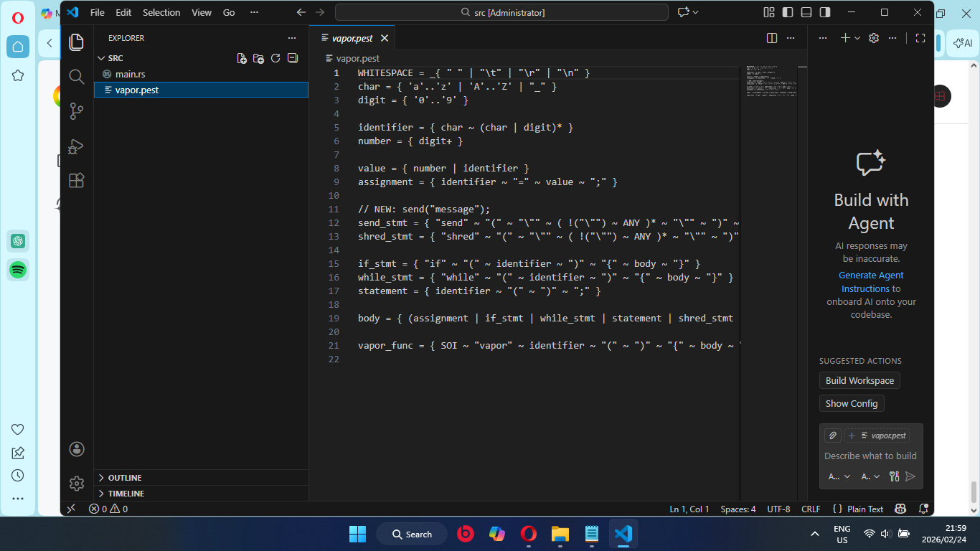Image resolution: width=980 pixels, height=551 pixels.
Task: Create a new file in SRC folder
Action: coord(242,58)
